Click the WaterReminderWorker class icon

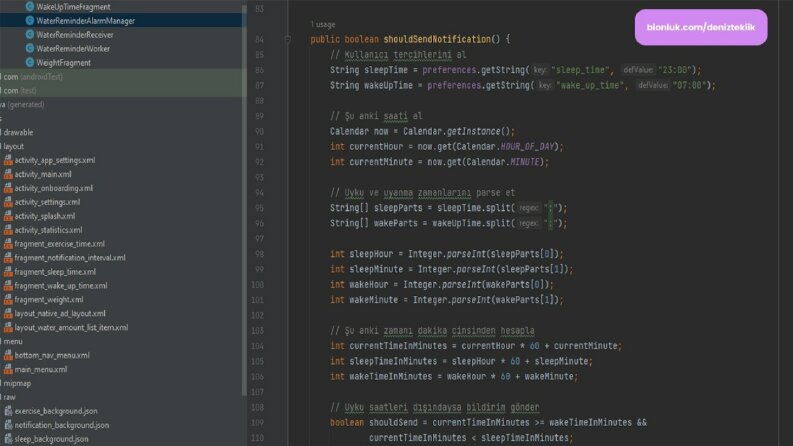[x=30, y=49]
